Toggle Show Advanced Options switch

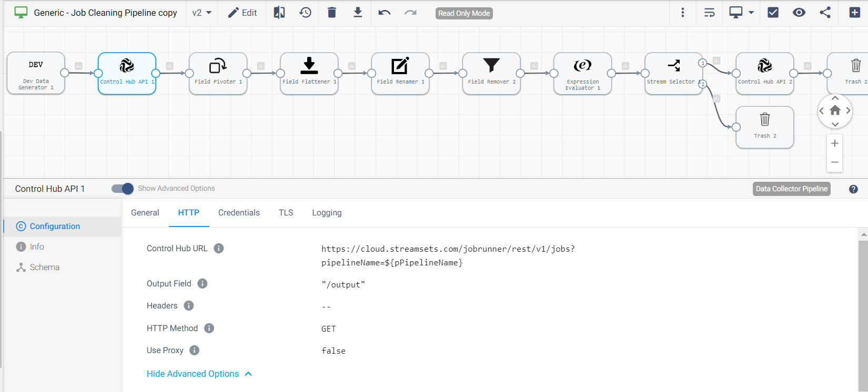coord(123,189)
